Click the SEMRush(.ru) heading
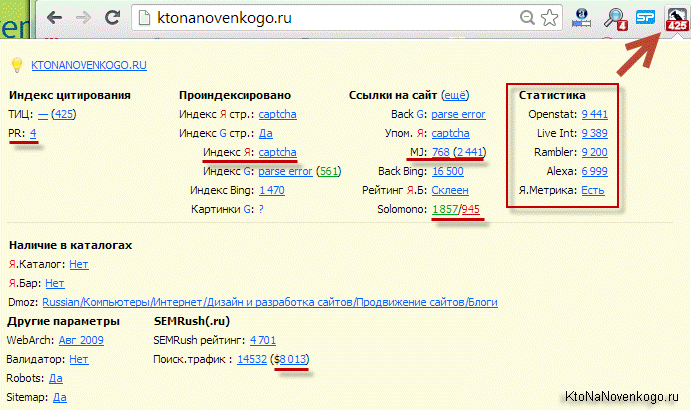The height and width of the screenshot is (412, 691). coord(192,321)
